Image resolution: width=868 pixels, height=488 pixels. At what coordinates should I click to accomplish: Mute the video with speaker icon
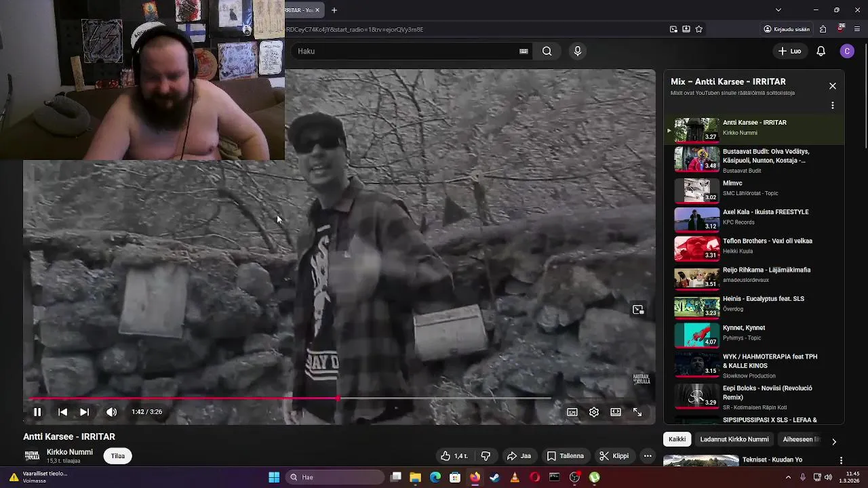111,412
